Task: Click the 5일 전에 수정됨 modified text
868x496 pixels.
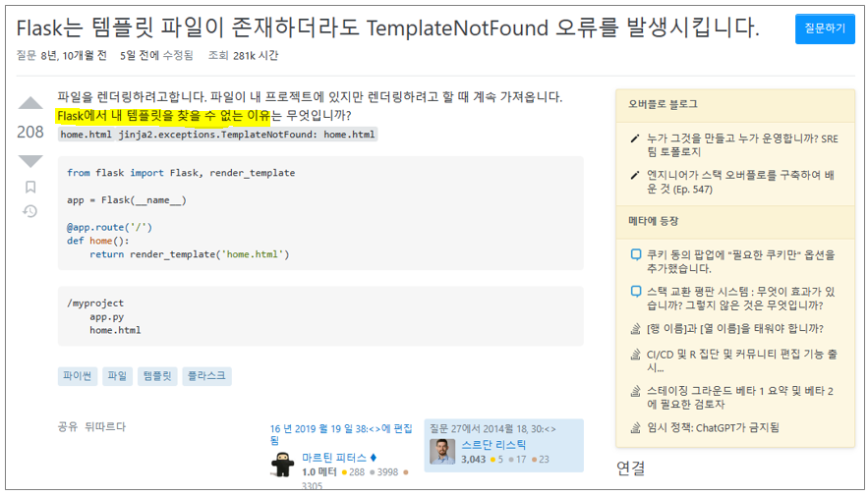Action: pos(156,55)
